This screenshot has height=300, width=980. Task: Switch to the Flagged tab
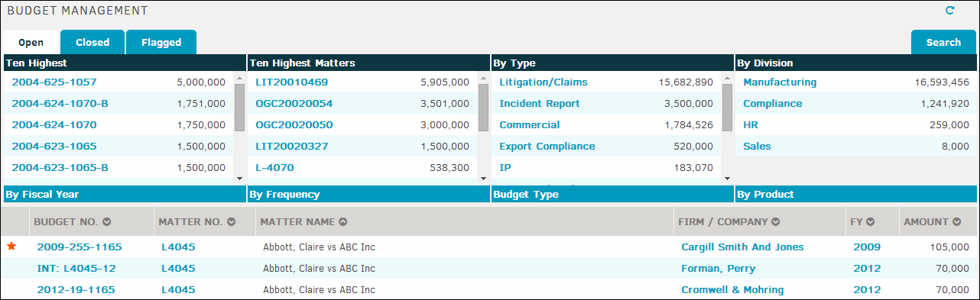[x=161, y=42]
